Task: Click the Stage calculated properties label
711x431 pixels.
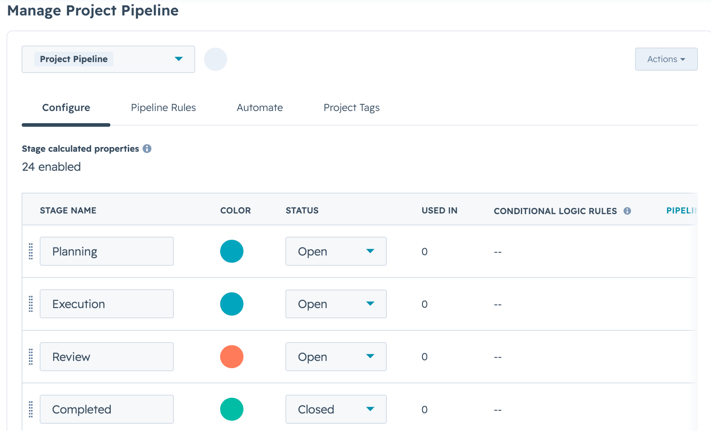Action: [80, 149]
